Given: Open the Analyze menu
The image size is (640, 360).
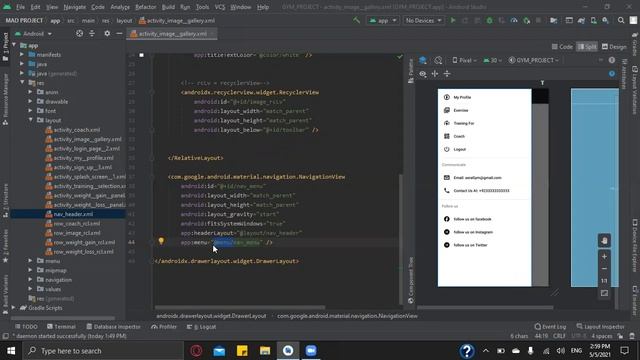Looking at the screenshot, I should click(x=120, y=7).
